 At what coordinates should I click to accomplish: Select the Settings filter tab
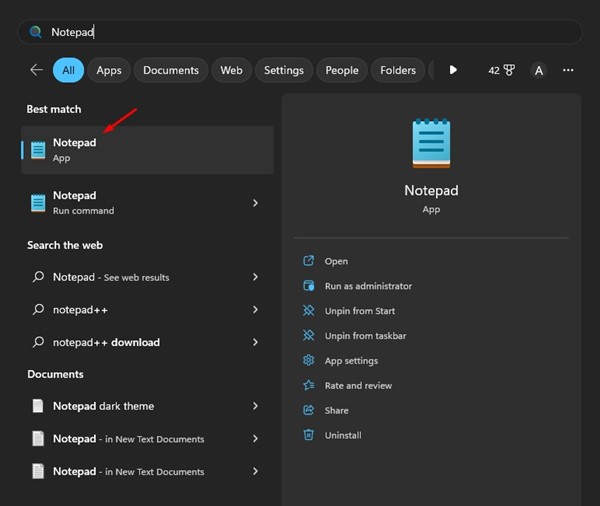point(284,70)
